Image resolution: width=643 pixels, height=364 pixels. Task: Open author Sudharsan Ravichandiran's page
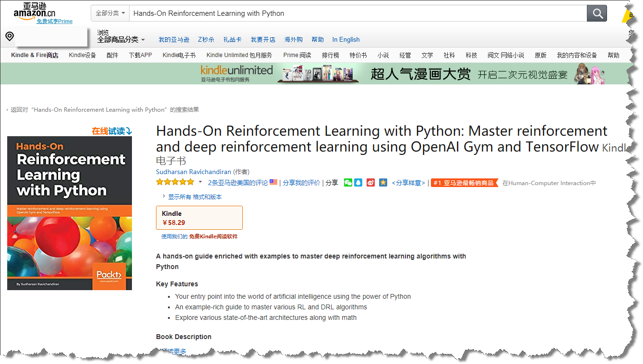click(x=194, y=172)
